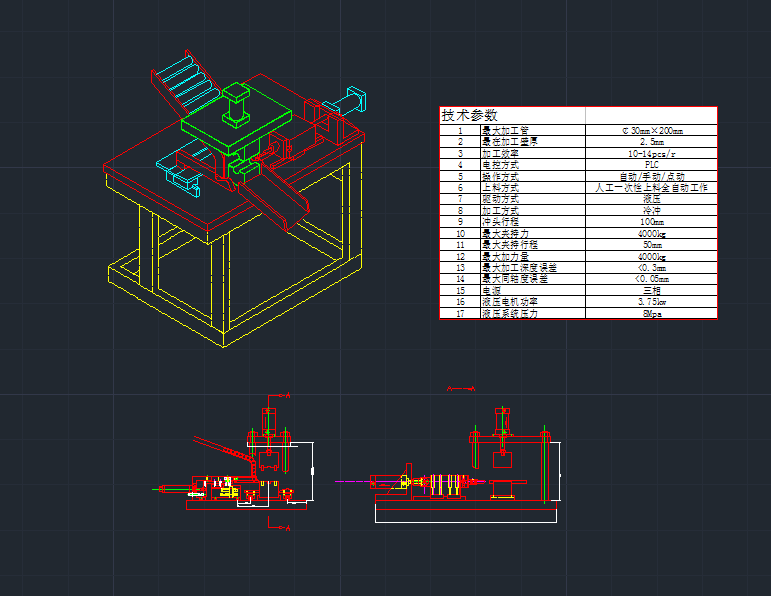Screen dimensions: 771x596
Task: Click the <0.05mm coaxiality error value
Action: tap(651, 279)
